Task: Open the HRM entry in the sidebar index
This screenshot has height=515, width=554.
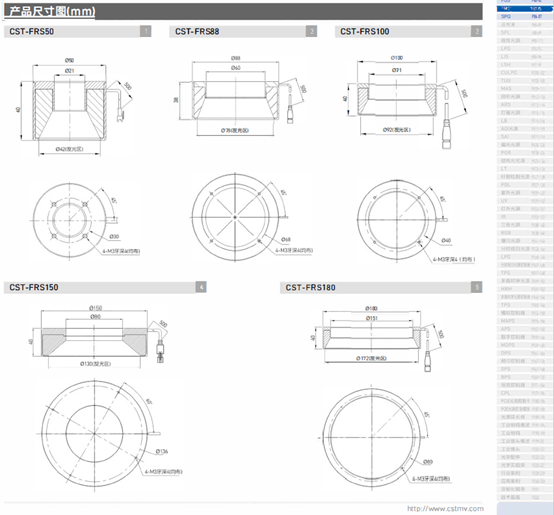Action: [x=524, y=289]
